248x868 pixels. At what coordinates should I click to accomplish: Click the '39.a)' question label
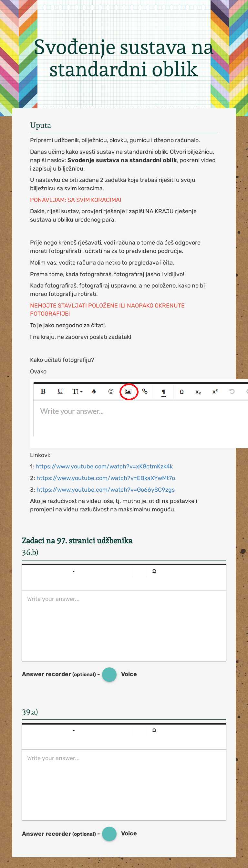click(x=30, y=712)
